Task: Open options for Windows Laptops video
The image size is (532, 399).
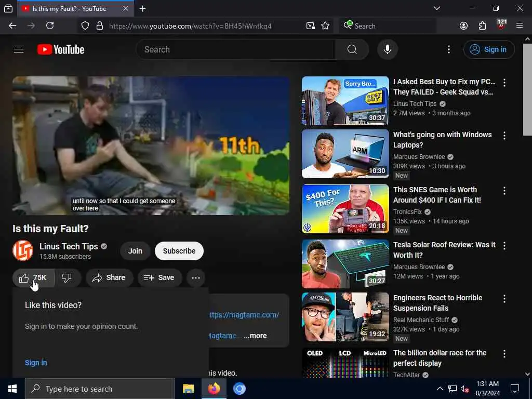Action: (504, 136)
